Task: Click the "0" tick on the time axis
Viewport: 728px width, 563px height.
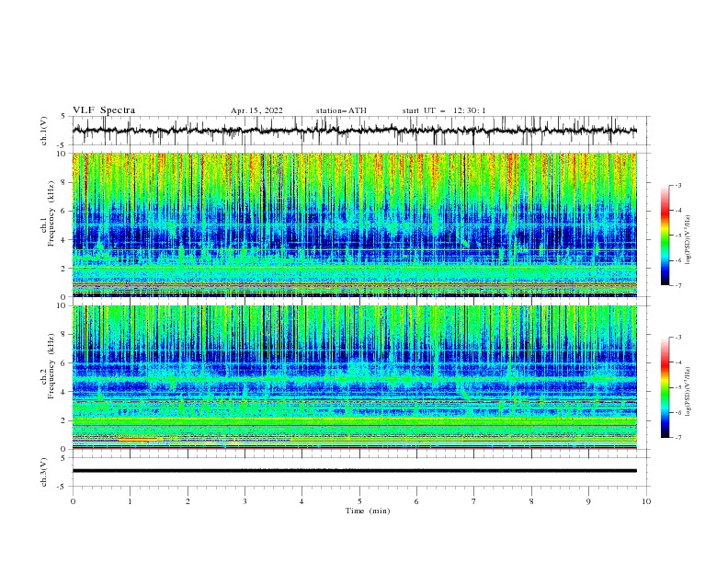Action: (x=73, y=501)
